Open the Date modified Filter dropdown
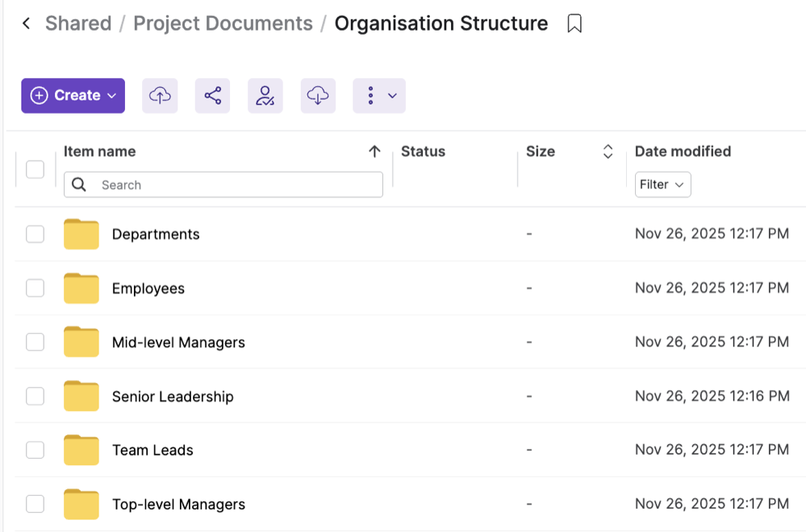This screenshot has height=532, width=806. [662, 185]
